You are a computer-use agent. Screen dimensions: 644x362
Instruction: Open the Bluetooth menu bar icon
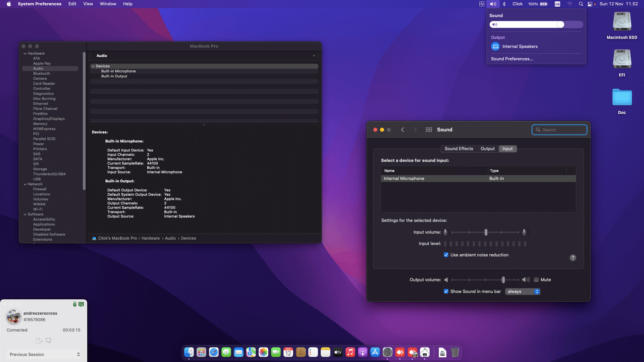point(504,4)
